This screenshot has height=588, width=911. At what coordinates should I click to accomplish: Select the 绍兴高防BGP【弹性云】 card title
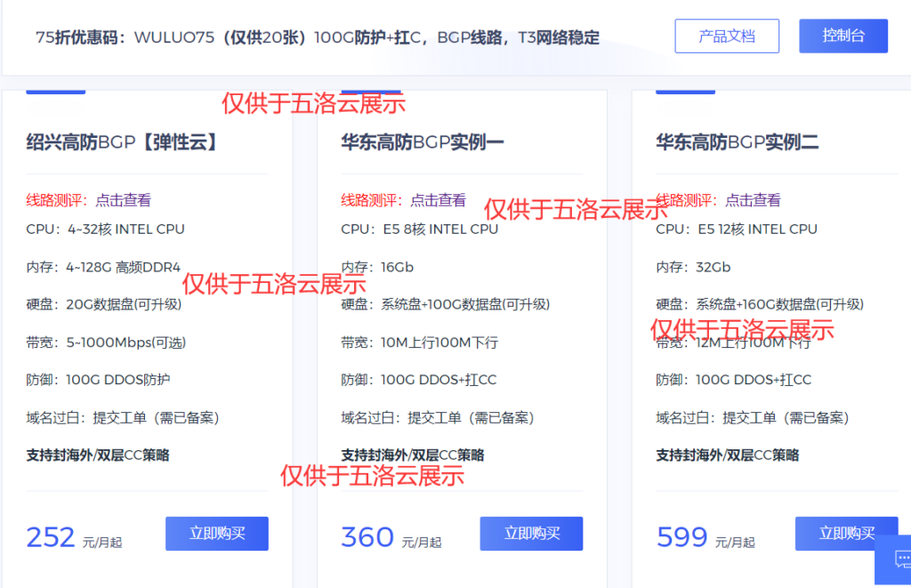120,141
